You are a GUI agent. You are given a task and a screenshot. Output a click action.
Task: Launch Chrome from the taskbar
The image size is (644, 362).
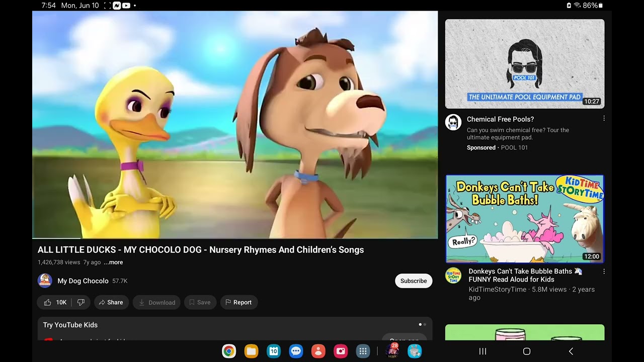click(229, 351)
